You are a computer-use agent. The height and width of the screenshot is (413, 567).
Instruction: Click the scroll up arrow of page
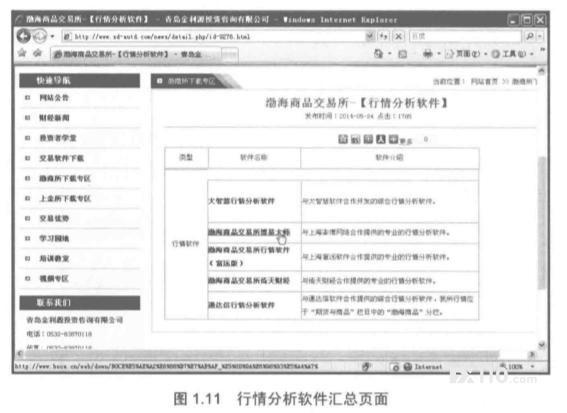click(x=541, y=71)
